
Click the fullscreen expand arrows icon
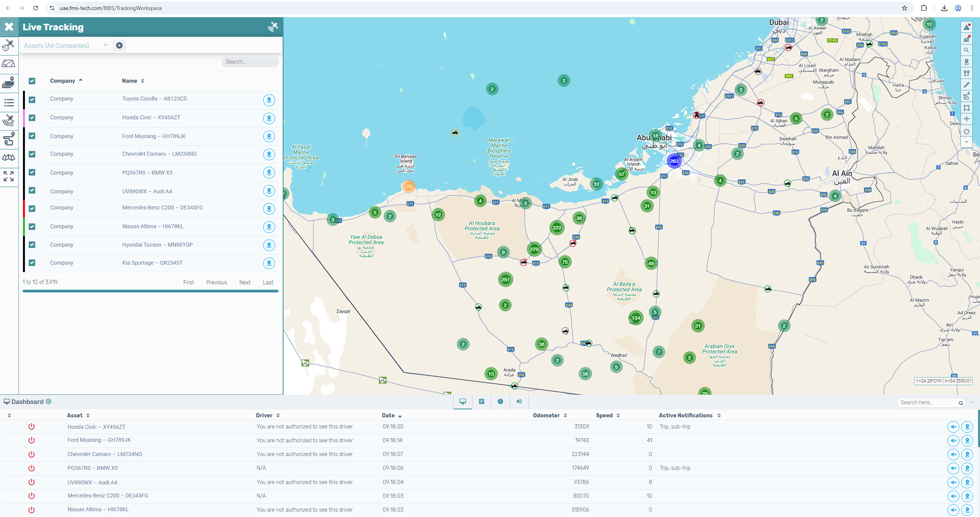tap(9, 176)
